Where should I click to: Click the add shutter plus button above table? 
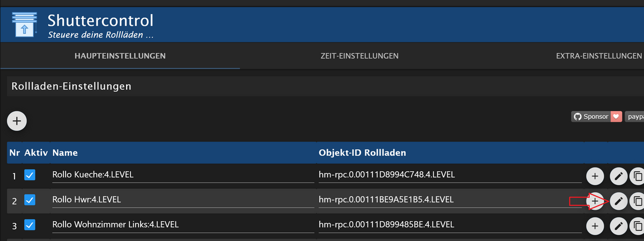pos(17,121)
